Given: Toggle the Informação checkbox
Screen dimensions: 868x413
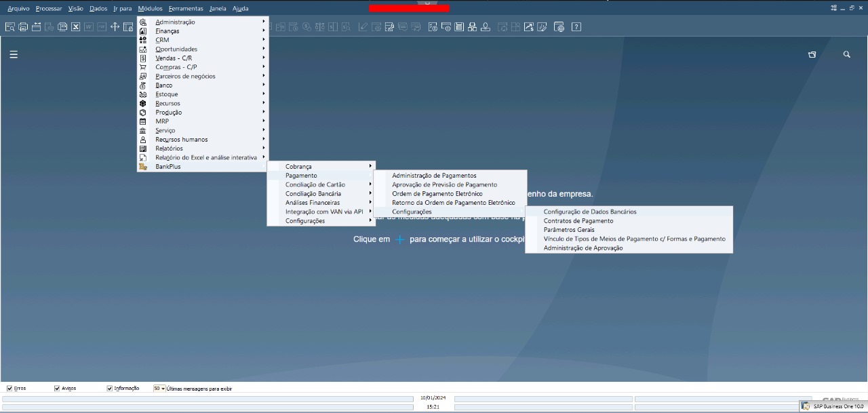Looking at the screenshot, I should (109, 388).
